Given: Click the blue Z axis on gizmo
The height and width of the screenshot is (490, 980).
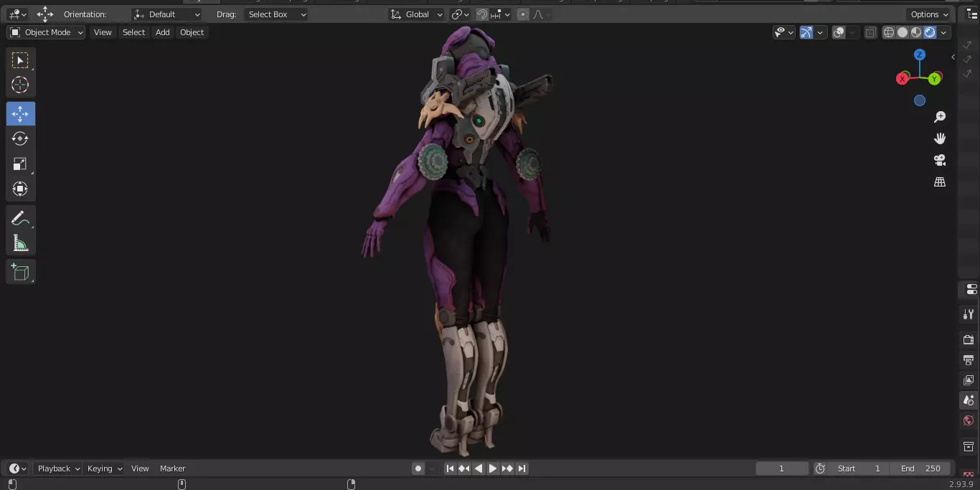Looking at the screenshot, I should [920, 55].
